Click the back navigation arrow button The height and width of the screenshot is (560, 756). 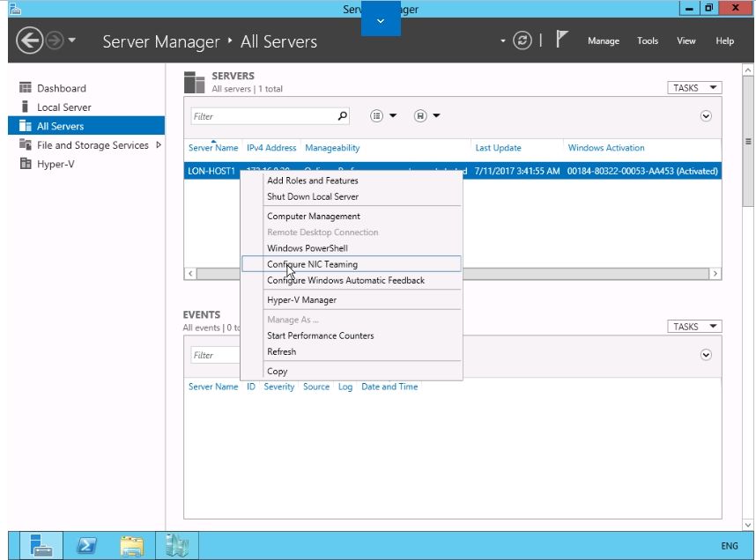pos(30,41)
